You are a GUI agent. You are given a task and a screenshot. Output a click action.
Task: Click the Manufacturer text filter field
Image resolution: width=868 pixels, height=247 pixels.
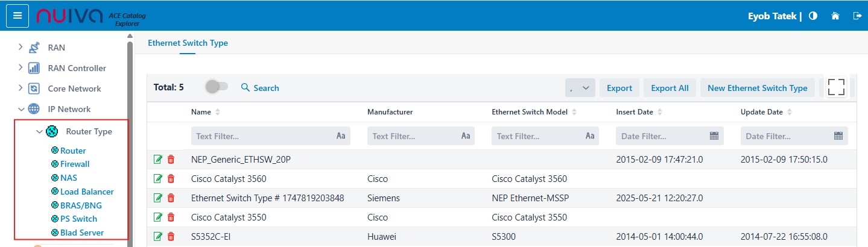(x=415, y=136)
